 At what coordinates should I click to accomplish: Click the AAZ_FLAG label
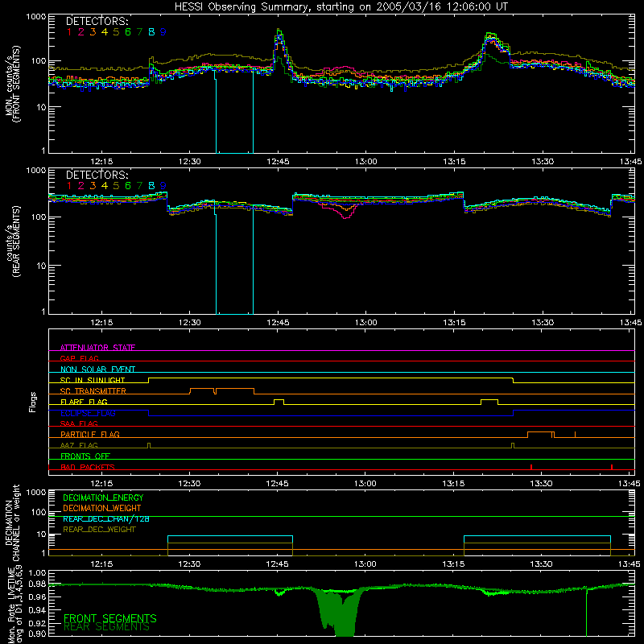click(79, 445)
